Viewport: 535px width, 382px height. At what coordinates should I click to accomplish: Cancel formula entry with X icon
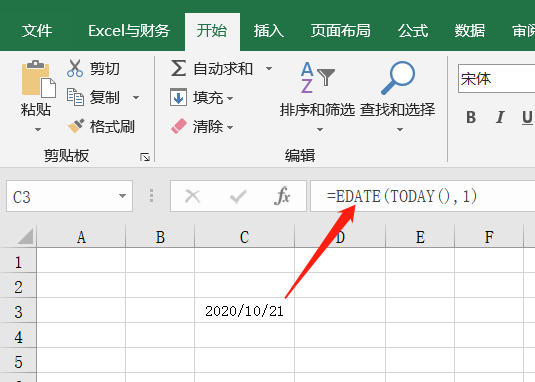pos(192,196)
